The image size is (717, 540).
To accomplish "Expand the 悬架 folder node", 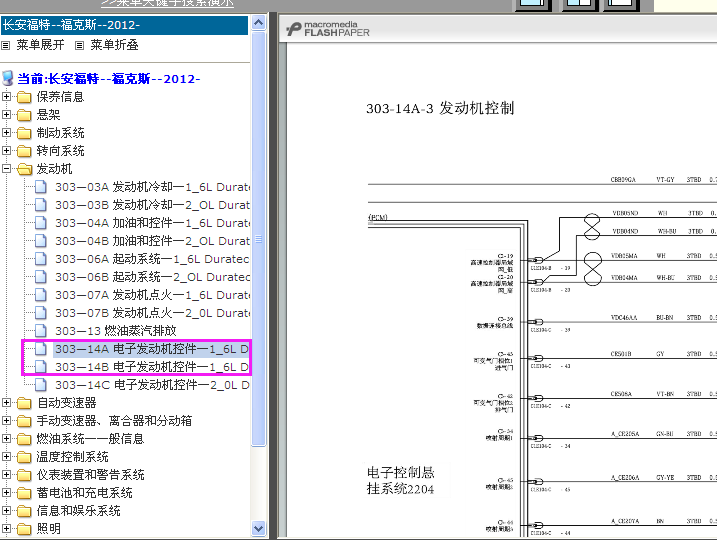I will 6,114.
